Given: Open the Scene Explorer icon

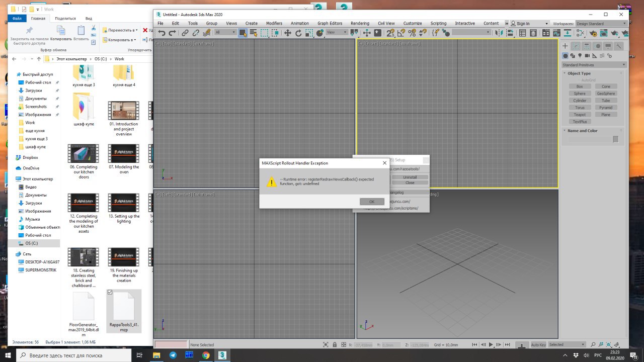Looking at the screenshot, I should pos(522,33).
